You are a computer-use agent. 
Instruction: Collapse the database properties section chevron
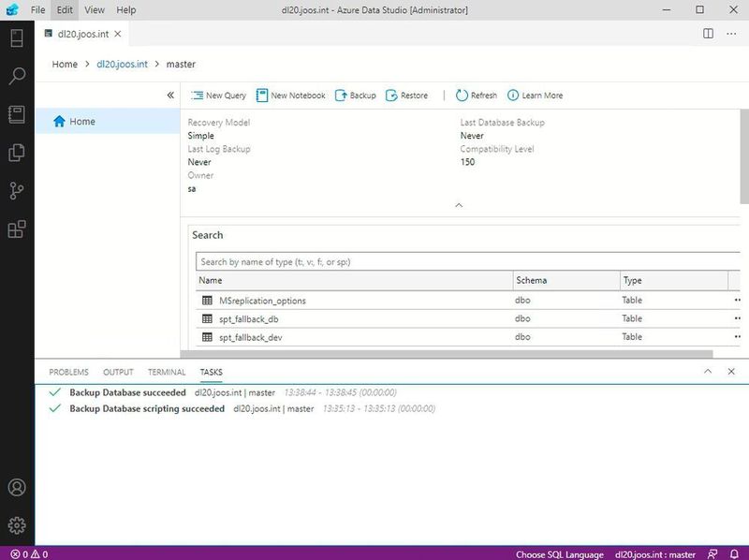(459, 204)
